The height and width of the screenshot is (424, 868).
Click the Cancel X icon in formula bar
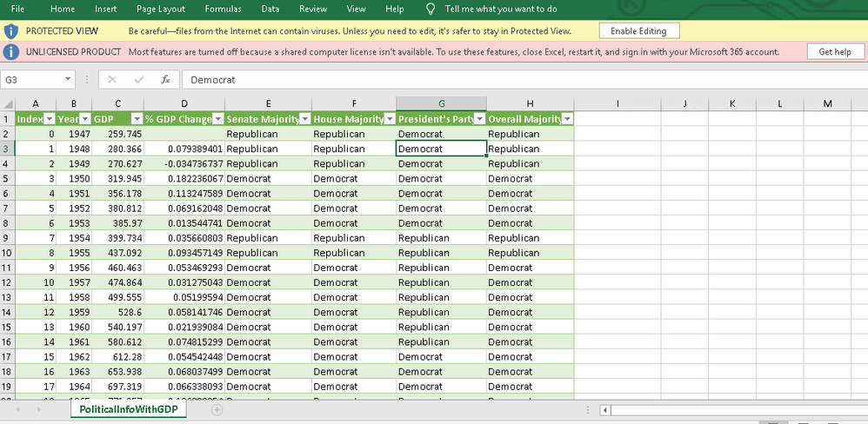coord(112,80)
